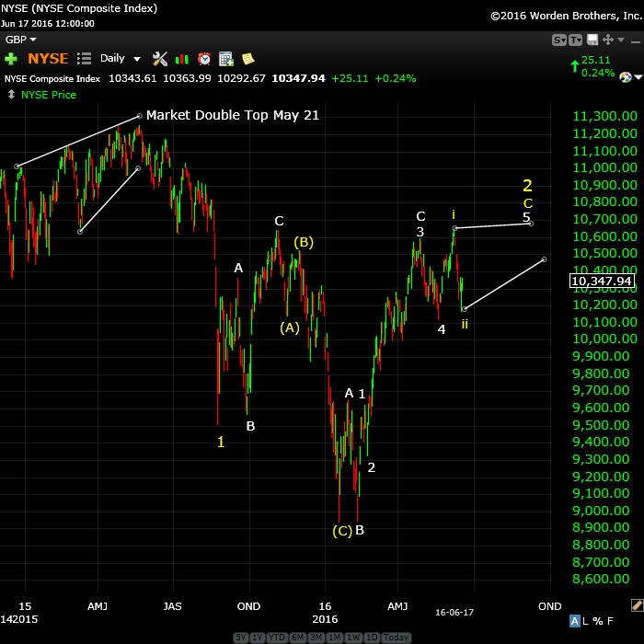The height and width of the screenshot is (644, 644).
Task: Click the bold '10347.94' close value
Action: pyautogui.click(x=298, y=78)
